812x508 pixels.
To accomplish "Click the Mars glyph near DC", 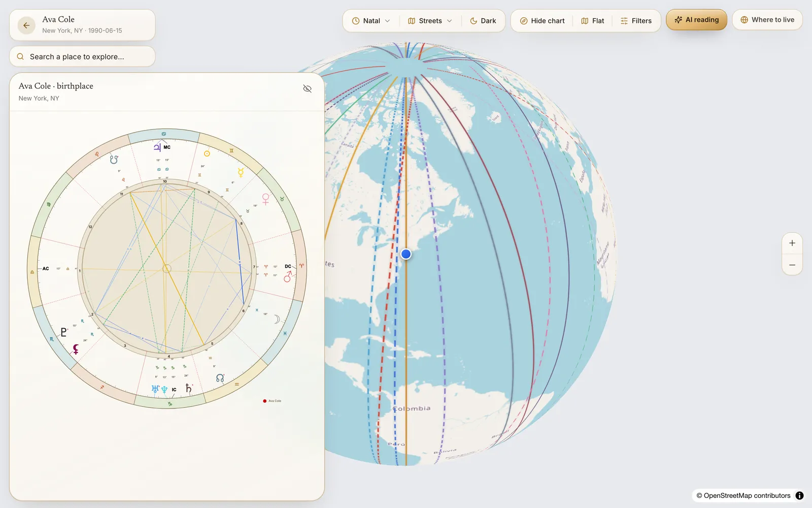I will 288,276.
